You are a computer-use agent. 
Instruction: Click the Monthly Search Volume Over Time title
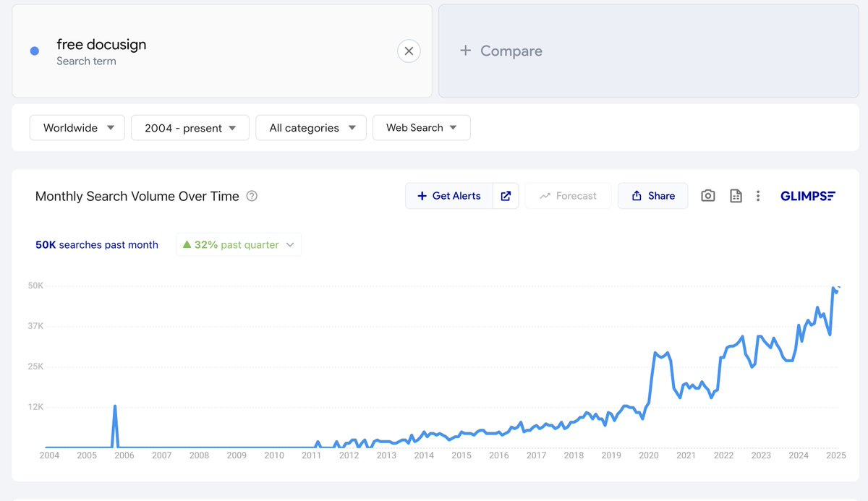click(137, 196)
